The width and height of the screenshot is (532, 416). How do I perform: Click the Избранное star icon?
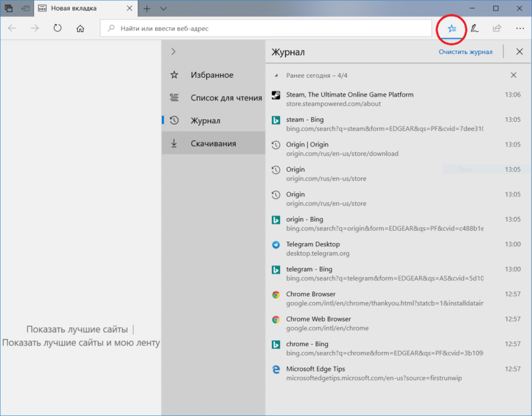point(174,75)
